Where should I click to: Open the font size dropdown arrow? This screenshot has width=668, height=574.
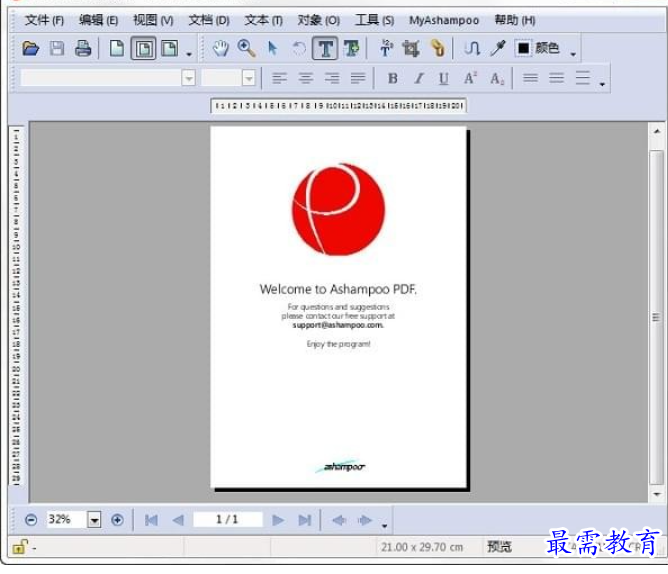pos(249,78)
